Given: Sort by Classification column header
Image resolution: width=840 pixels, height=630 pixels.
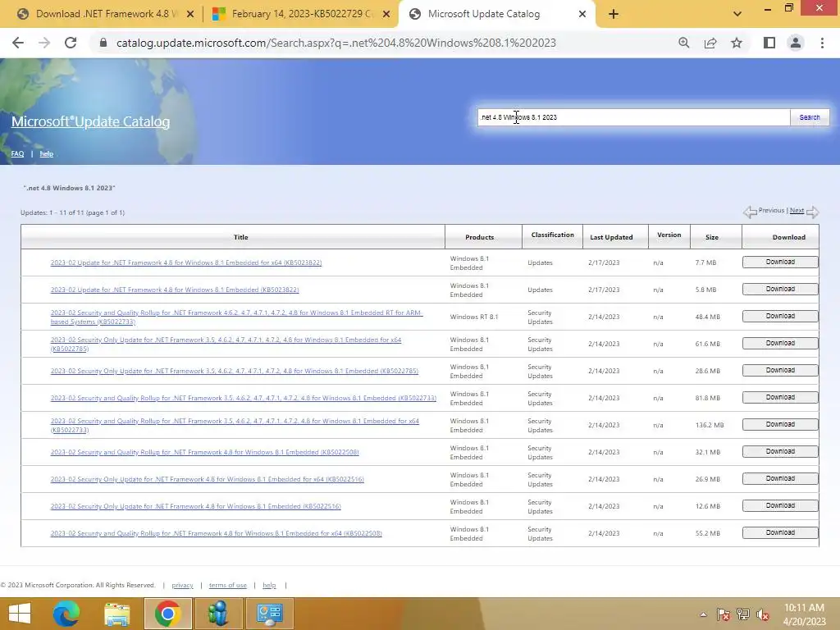Looking at the screenshot, I should pyautogui.click(x=552, y=235).
